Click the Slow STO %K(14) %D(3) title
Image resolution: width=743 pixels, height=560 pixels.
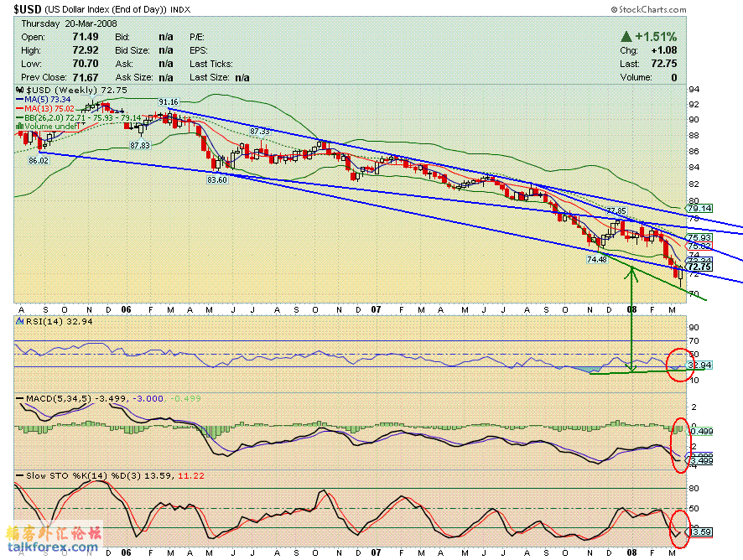83,475
